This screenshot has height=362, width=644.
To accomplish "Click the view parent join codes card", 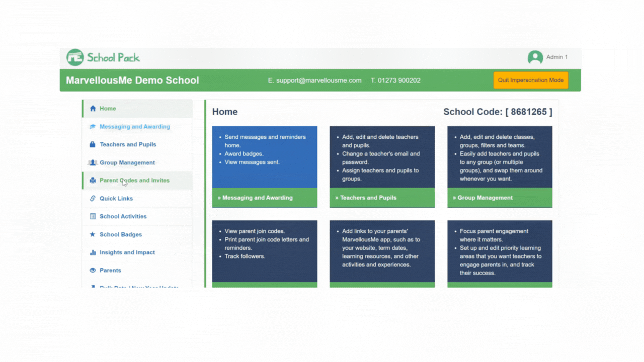I will coord(265,251).
